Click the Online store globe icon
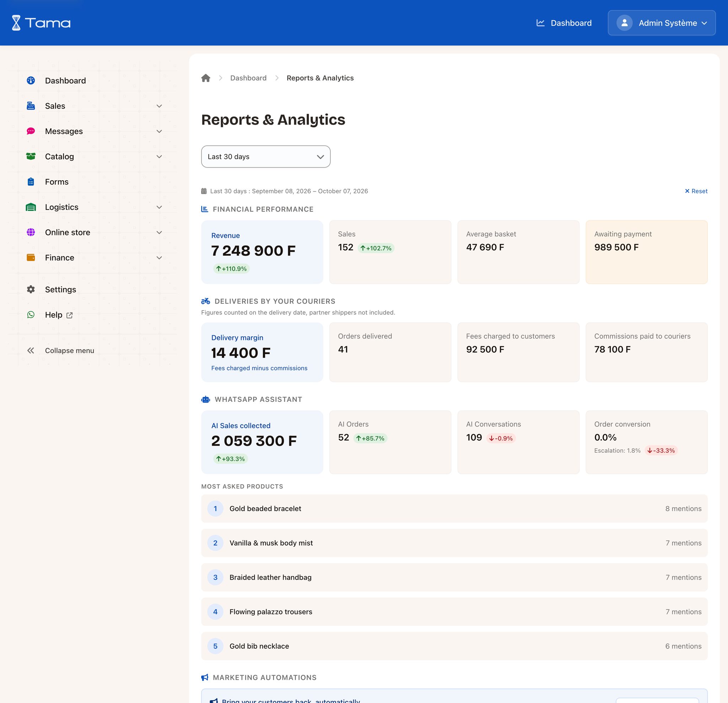 click(31, 232)
